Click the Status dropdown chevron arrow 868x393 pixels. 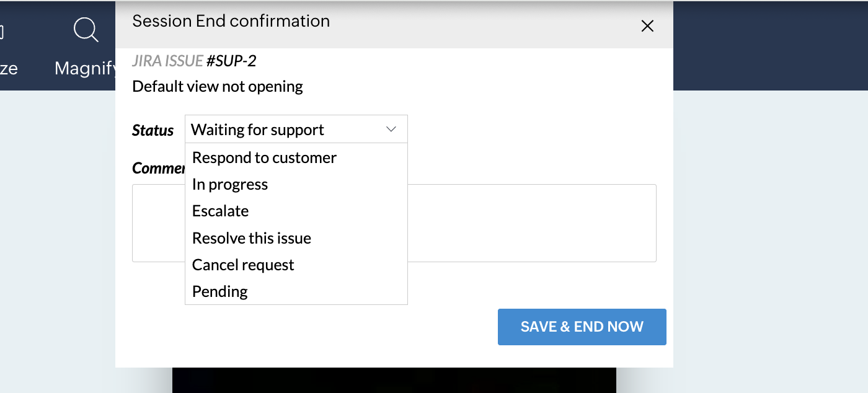click(x=391, y=129)
